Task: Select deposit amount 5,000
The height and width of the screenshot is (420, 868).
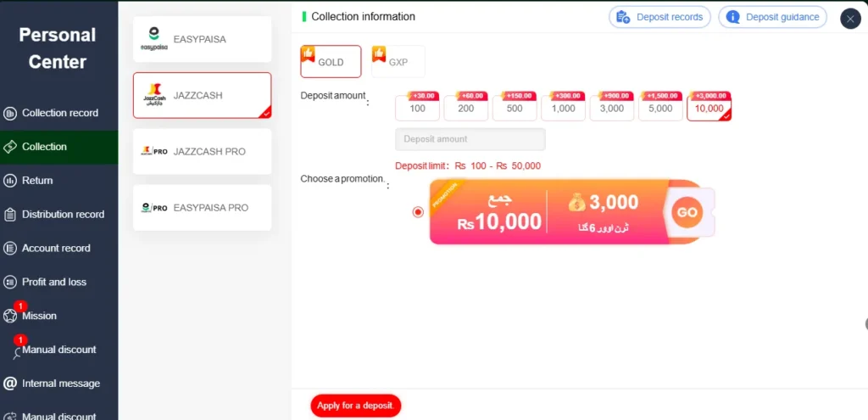Action: [660, 108]
